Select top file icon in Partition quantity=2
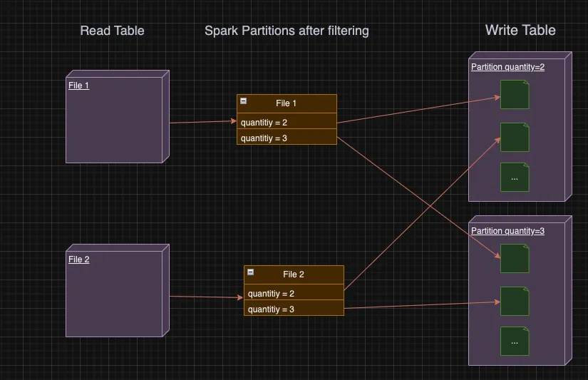This screenshot has width=588, height=380. click(x=515, y=95)
